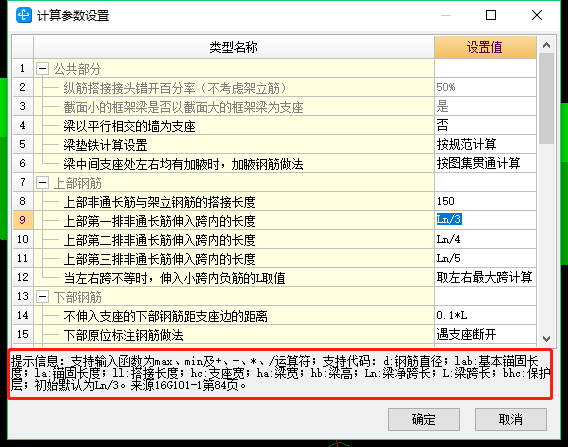Click the scrollbar down arrow

coord(546,338)
